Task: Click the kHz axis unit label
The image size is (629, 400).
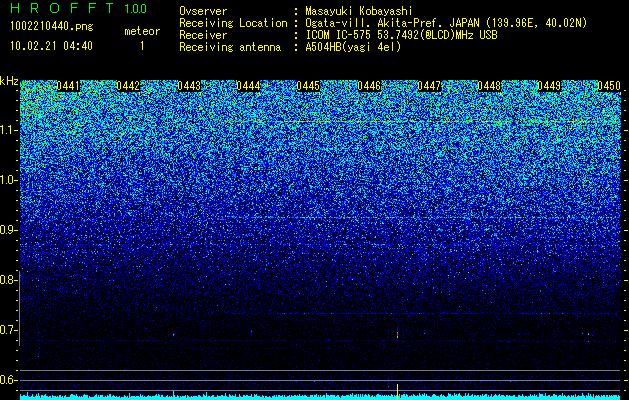Action: (9, 81)
